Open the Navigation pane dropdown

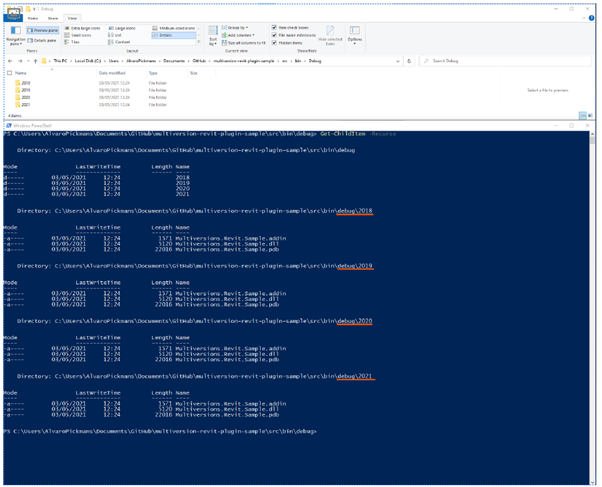click(15, 36)
